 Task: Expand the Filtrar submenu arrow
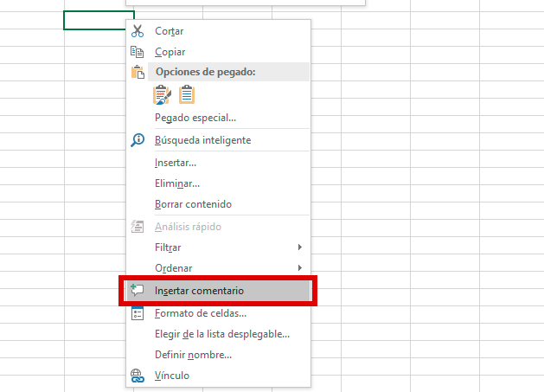tap(300, 247)
